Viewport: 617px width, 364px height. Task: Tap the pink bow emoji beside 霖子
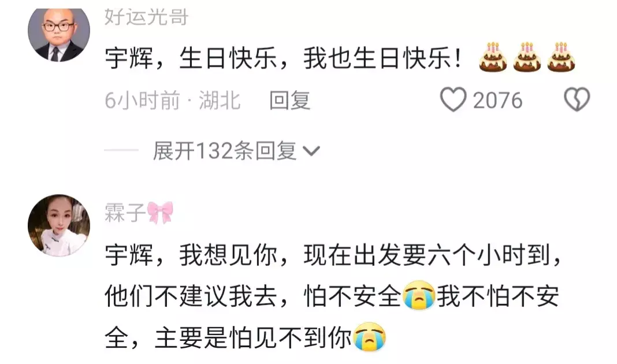[x=160, y=213]
